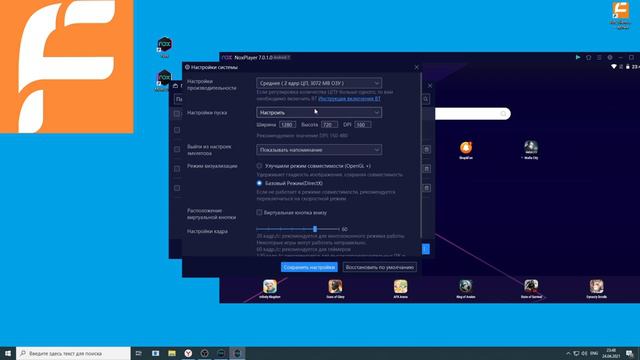Image resolution: width=640 pixels, height=360 pixels.
Task: Click the Windows taskbar search box
Action: [73, 353]
